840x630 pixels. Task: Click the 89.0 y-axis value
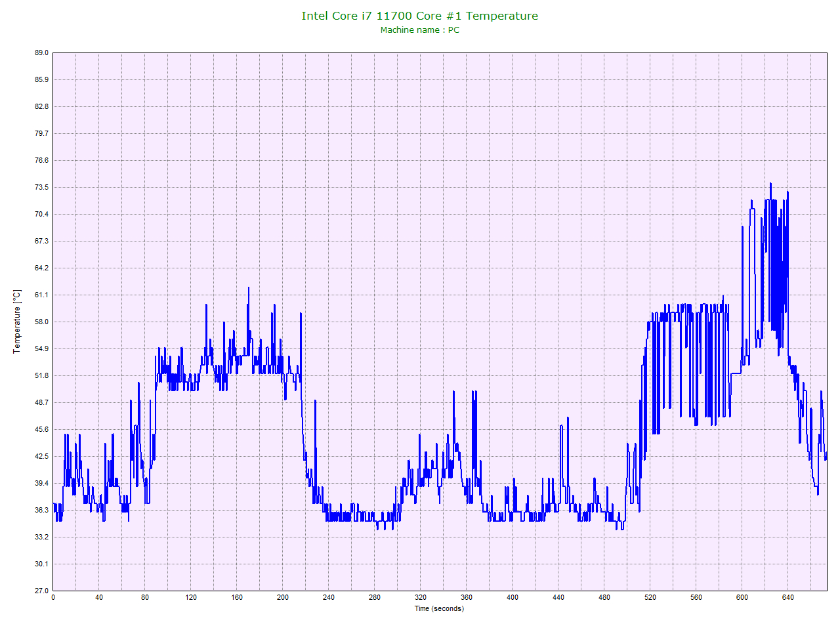click(41, 52)
